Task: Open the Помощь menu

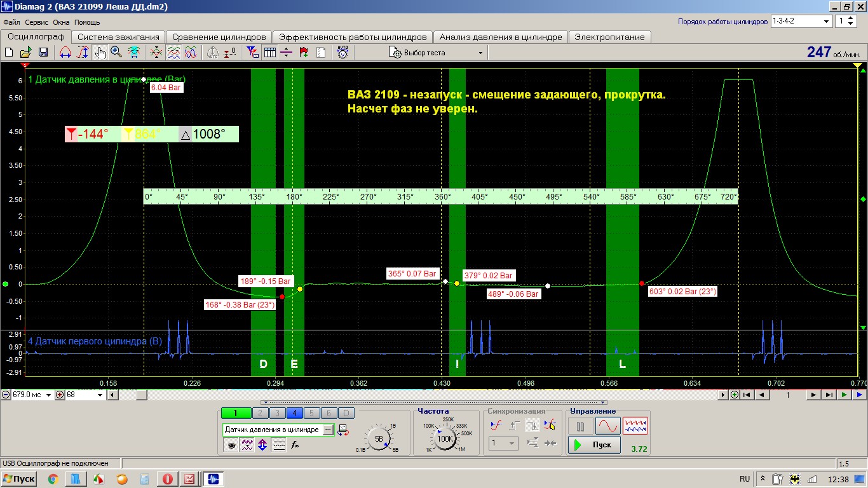Action: 87,22
